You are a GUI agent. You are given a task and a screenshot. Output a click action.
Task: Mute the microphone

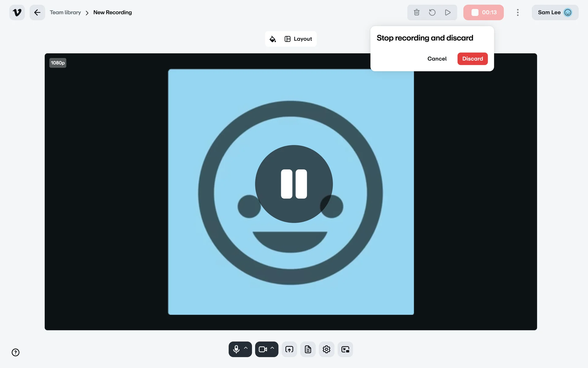236,349
